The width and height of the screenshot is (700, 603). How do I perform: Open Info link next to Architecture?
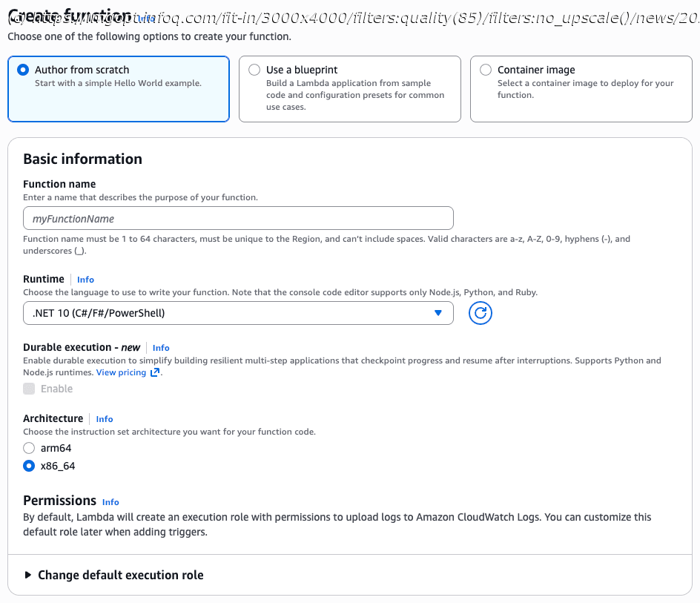pos(105,419)
